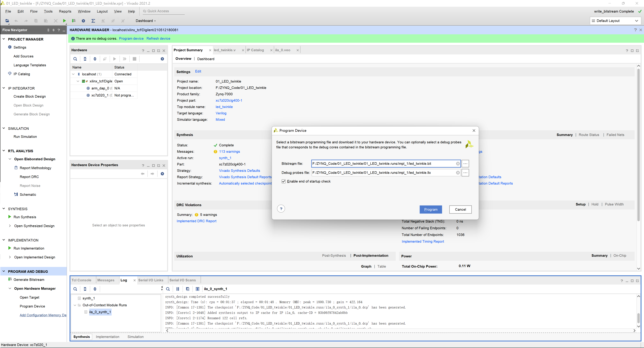This screenshot has width=644, height=348.
Task: Click Generate Bitstream in Flow Navigator
Action: click(29, 280)
